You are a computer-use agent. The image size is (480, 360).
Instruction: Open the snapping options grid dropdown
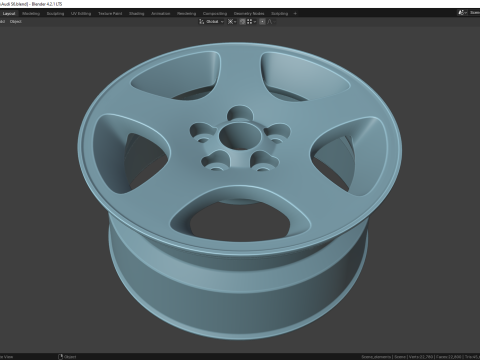(251, 22)
